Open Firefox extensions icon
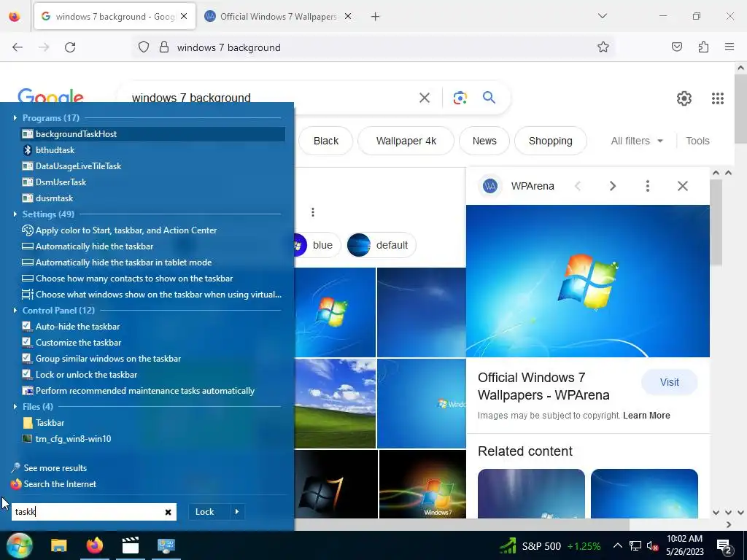 point(703,47)
